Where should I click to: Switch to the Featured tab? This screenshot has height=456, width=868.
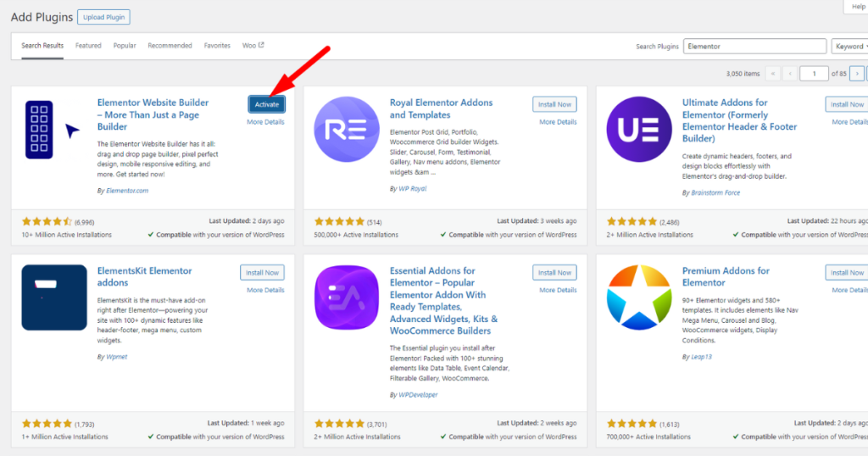coord(88,46)
